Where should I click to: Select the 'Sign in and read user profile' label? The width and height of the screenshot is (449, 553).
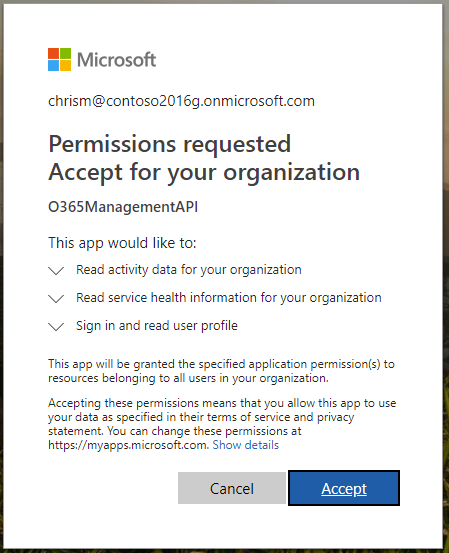click(x=157, y=326)
